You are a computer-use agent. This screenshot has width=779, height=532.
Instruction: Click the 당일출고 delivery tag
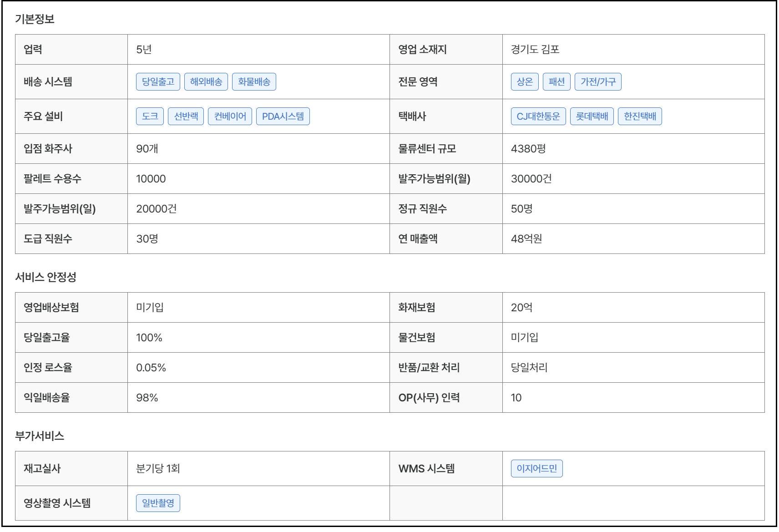pos(158,82)
